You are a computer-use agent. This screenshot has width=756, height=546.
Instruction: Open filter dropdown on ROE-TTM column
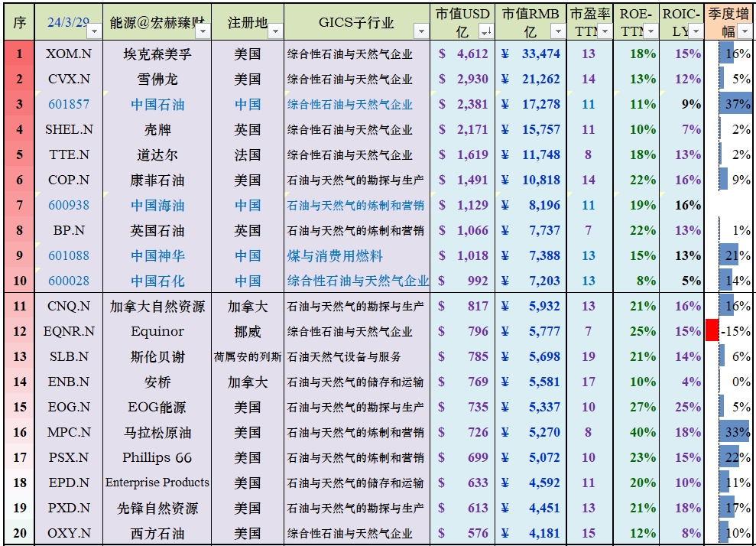coord(651,31)
